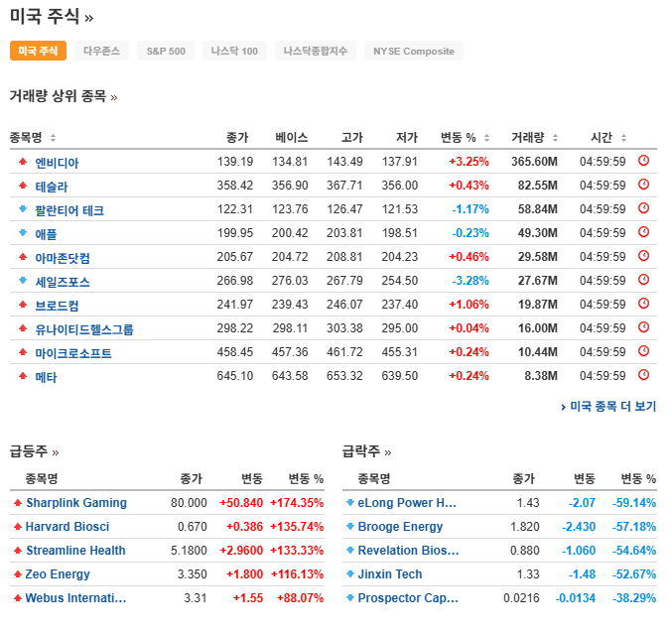Sort table by 변동 % column arrows

pyautogui.click(x=486, y=138)
